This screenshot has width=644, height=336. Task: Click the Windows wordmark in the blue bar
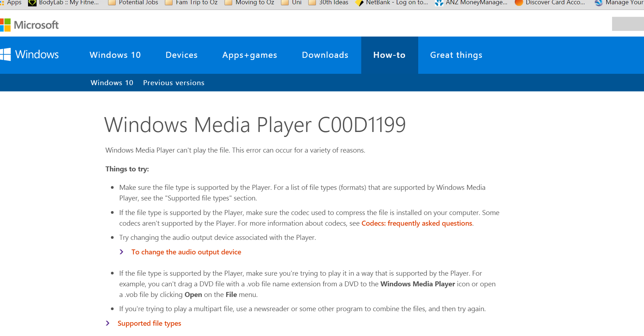pyautogui.click(x=37, y=54)
